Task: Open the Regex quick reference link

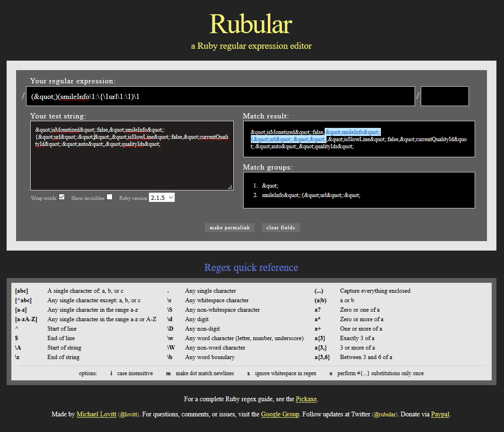Action: [x=251, y=267]
